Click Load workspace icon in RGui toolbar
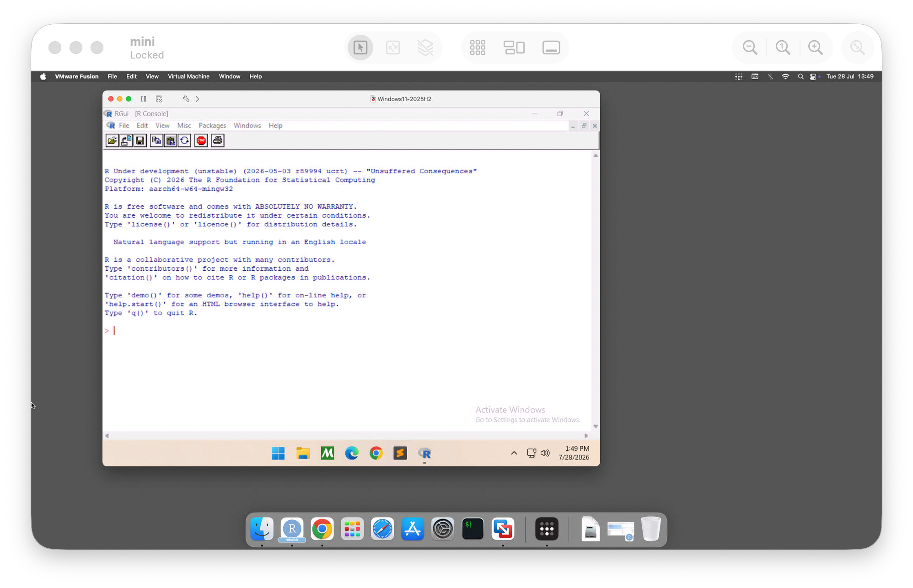This screenshot has width=913, height=588. tap(126, 140)
